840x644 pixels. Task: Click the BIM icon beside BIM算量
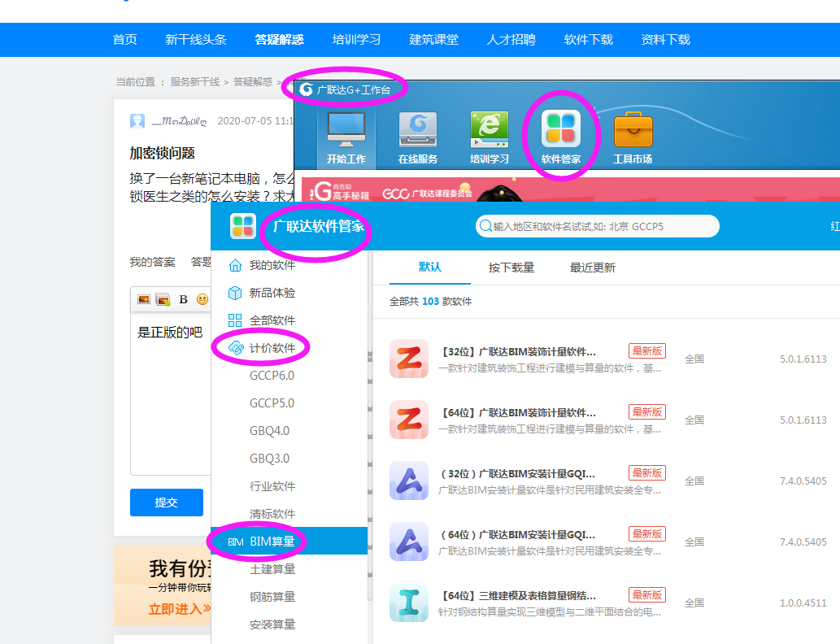pos(236,542)
